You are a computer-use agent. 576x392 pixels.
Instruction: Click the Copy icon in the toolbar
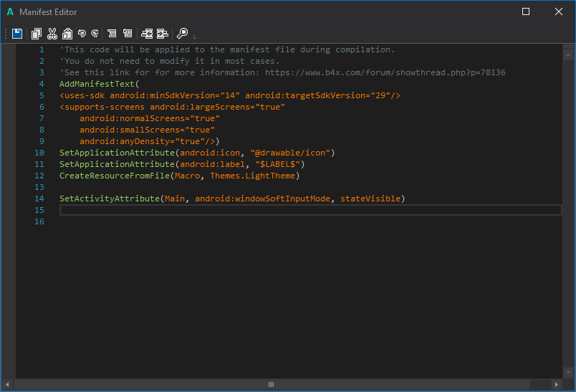pyautogui.click(x=37, y=33)
